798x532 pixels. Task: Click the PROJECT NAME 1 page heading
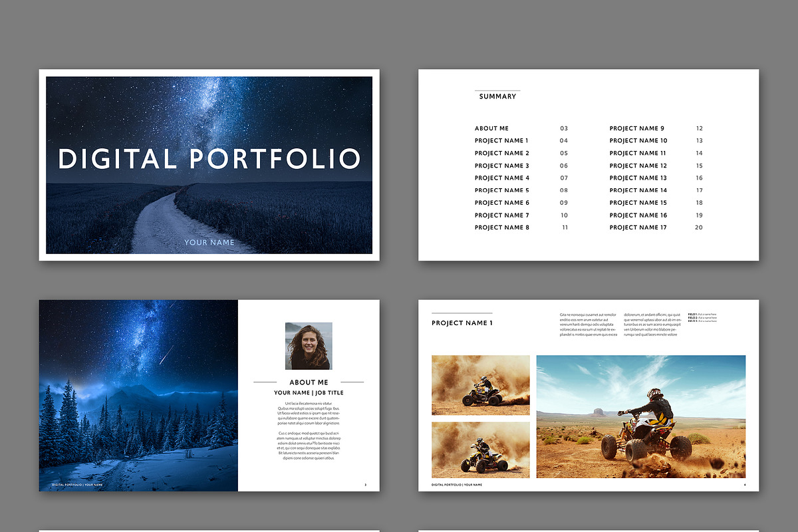pos(462,323)
